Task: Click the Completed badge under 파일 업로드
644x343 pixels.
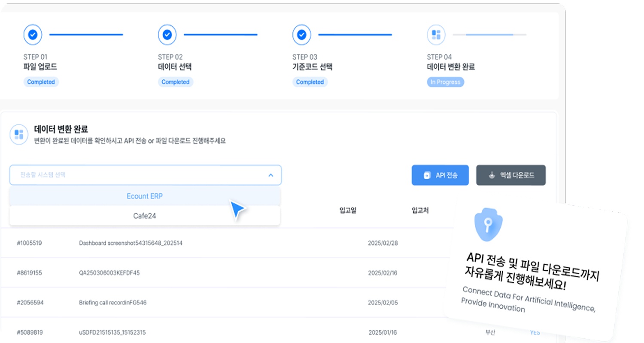Action: pyautogui.click(x=41, y=82)
